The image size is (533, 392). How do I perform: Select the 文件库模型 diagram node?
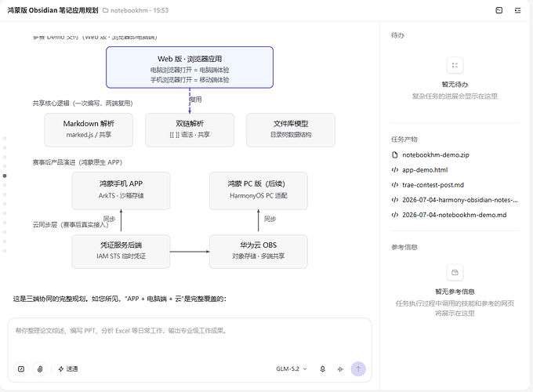(x=291, y=130)
